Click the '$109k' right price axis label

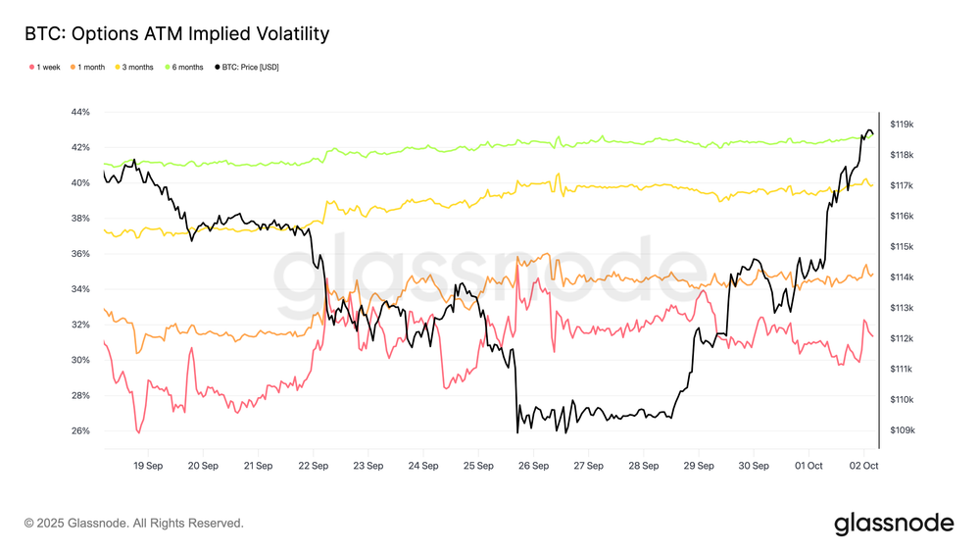pos(902,430)
